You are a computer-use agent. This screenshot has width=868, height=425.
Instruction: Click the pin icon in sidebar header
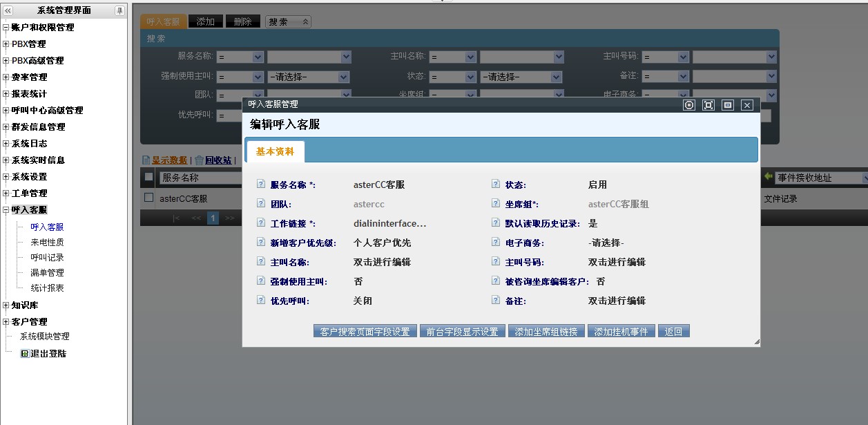tap(119, 10)
